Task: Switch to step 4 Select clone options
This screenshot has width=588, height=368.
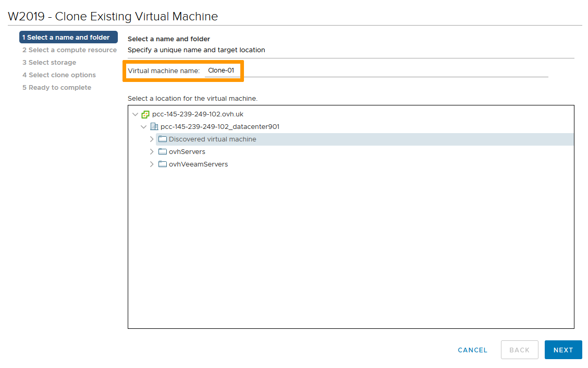Action: click(x=59, y=75)
